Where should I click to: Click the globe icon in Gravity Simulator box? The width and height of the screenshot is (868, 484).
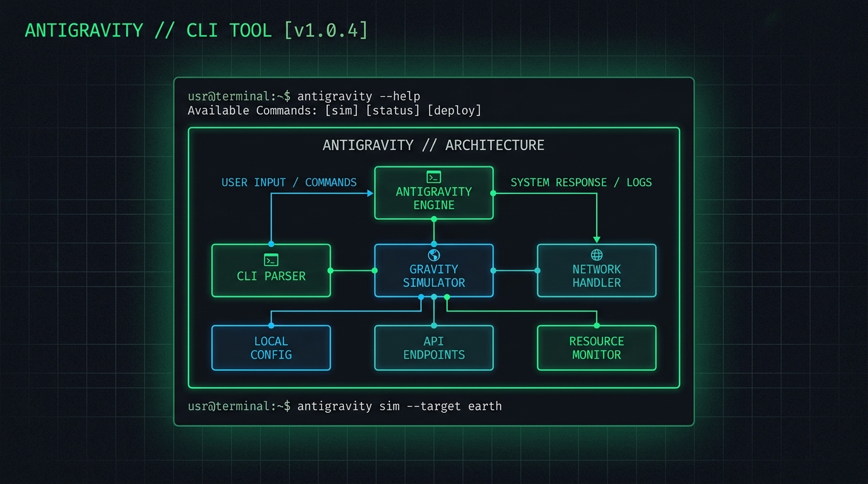[434, 255]
